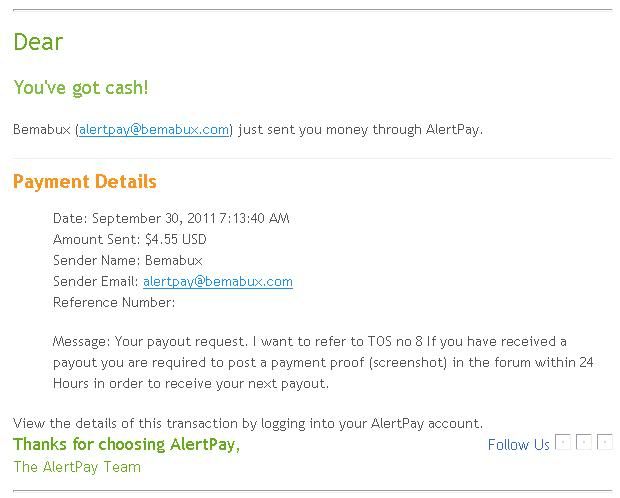Image resolution: width=620 pixels, height=498 pixels.
Task: Click the Sender Email address link
Action: pos(218,282)
